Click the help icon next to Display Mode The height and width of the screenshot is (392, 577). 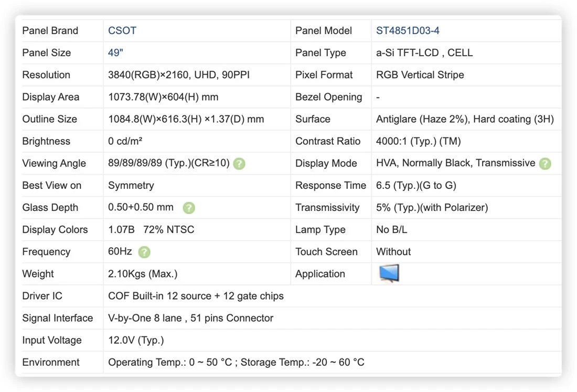[545, 163]
